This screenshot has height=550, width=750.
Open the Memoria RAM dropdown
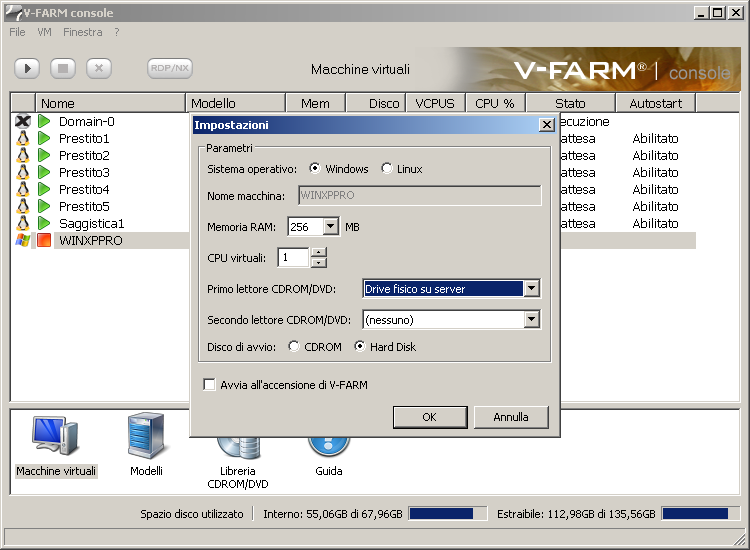331,226
